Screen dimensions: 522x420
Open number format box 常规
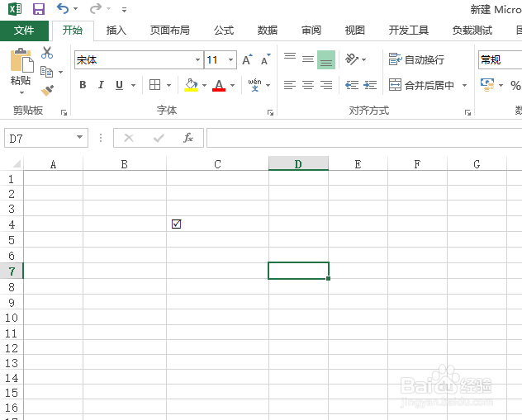(x=500, y=60)
